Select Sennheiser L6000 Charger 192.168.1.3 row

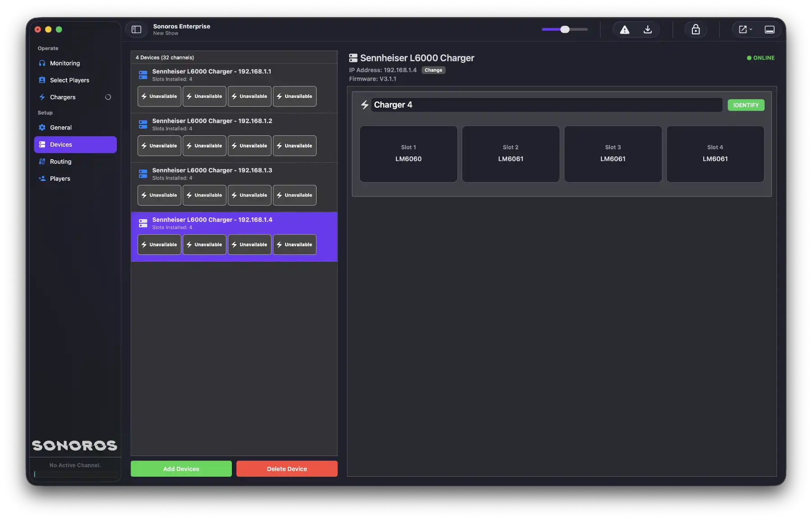(234, 187)
